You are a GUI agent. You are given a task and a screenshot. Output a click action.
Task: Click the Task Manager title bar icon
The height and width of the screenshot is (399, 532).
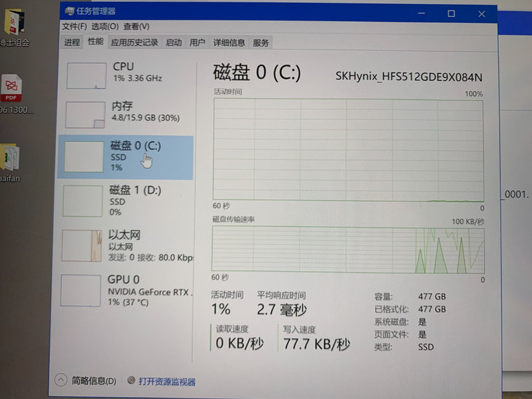pyautogui.click(x=68, y=11)
